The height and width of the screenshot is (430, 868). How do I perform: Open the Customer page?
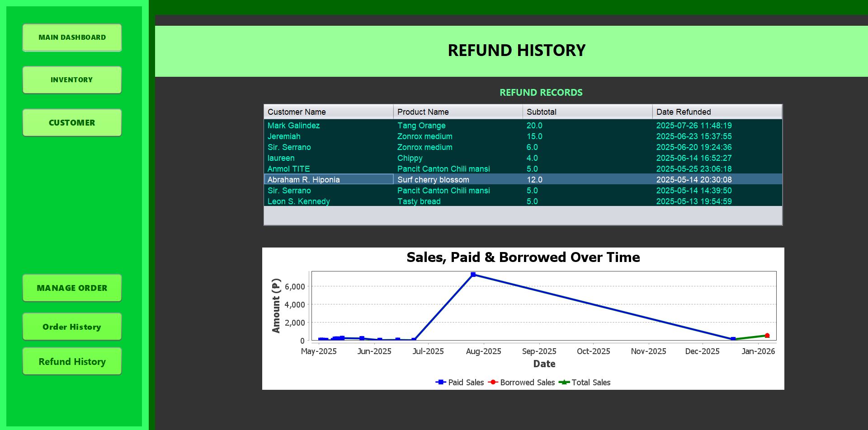coord(72,122)
